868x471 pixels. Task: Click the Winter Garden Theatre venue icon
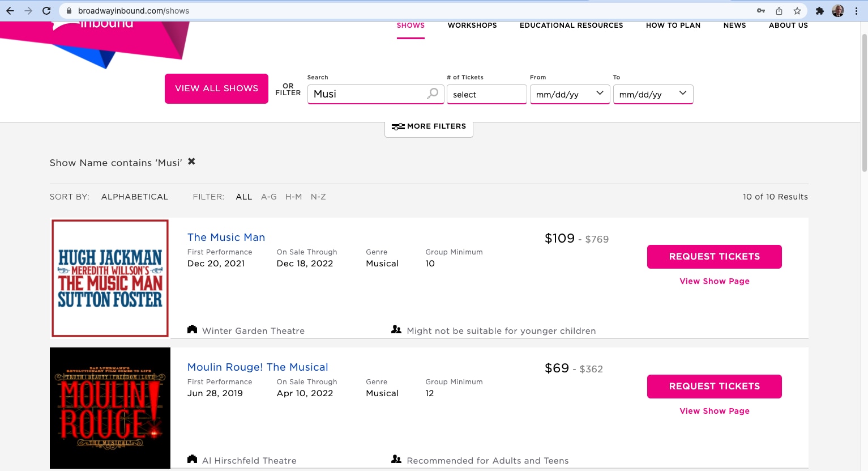click(193, 329)
